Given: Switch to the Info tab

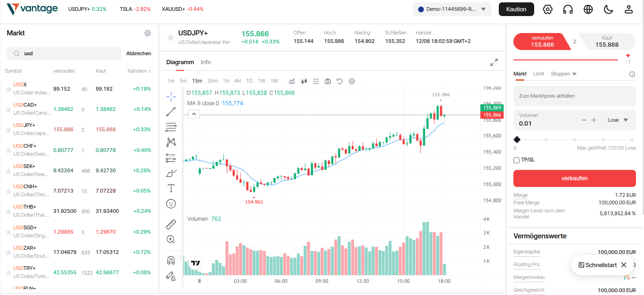Looking at the screenshot, I should point(206,62).
